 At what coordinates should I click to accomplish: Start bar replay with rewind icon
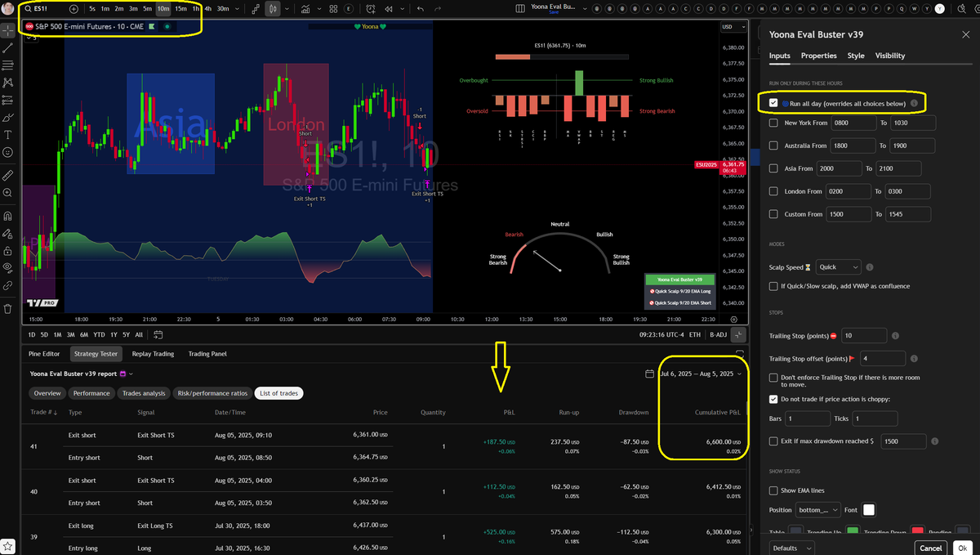pyautogui.click(x=388, y=9)
